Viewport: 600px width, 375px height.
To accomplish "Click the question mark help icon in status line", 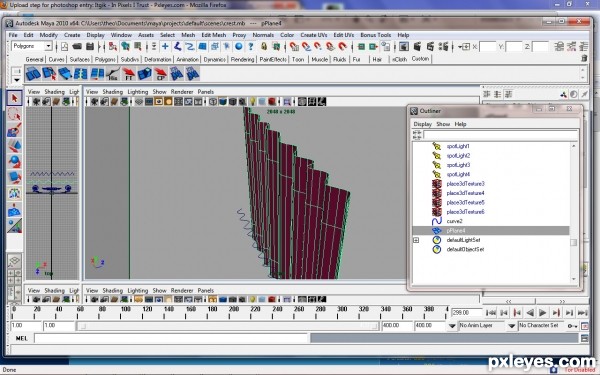I will 251,47.
